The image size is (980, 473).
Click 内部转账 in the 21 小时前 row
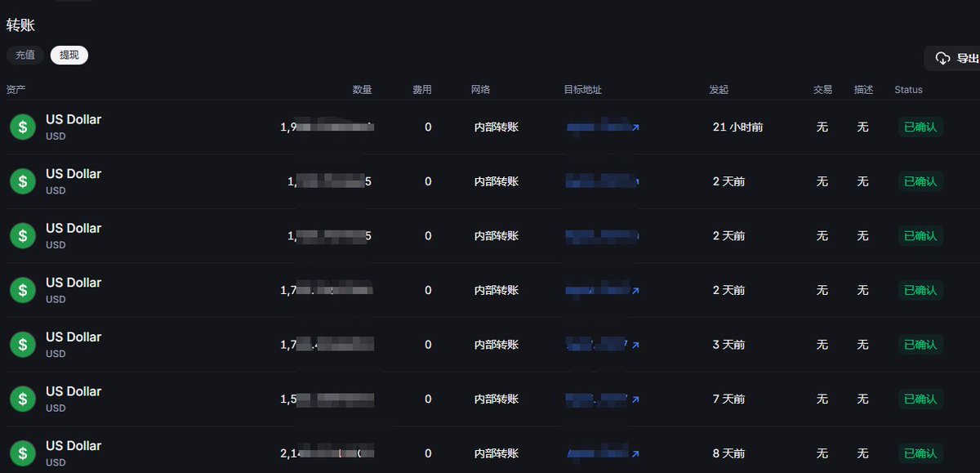(x=497, y=127)
